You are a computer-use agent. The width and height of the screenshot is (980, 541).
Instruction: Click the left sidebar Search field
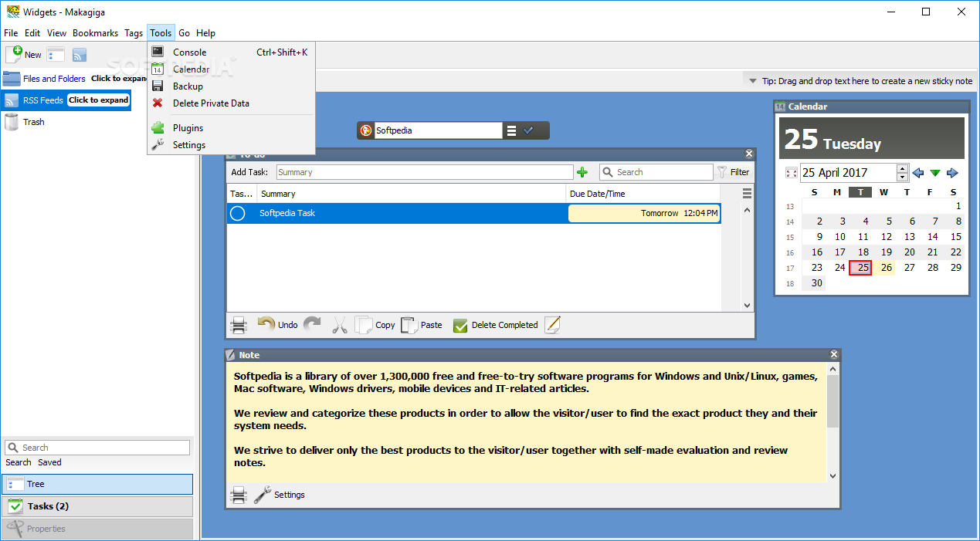coord(97,448)
